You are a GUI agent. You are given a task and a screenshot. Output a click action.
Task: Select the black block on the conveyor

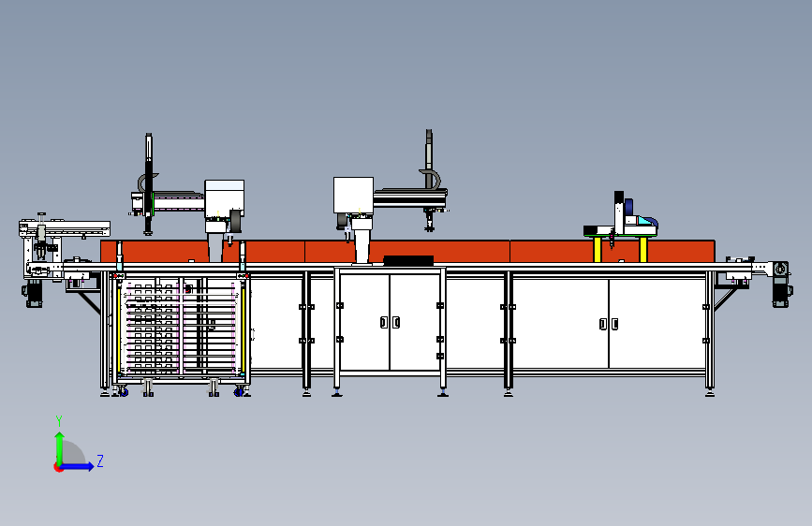point(408,260)
